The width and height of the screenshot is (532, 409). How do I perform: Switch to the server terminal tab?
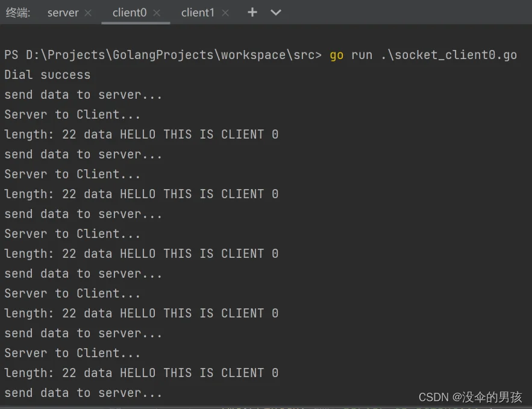pyautogui.click(x=63, y=13)
